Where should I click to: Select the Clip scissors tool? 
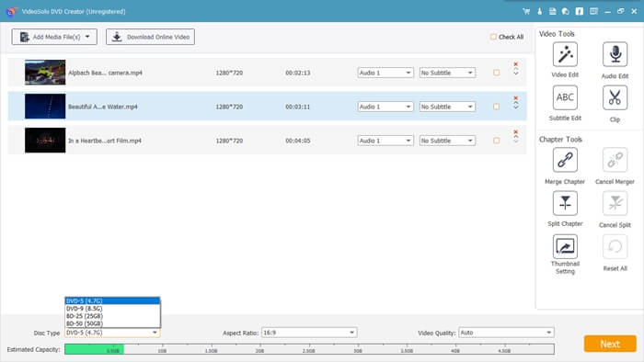(615, 97)
